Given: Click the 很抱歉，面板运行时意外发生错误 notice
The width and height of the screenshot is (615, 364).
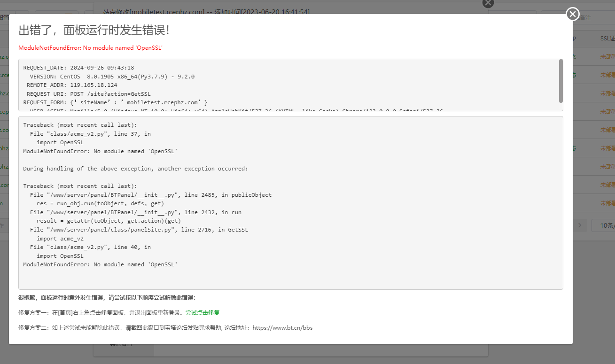Looking at the screenshot, I should (107, 298).
